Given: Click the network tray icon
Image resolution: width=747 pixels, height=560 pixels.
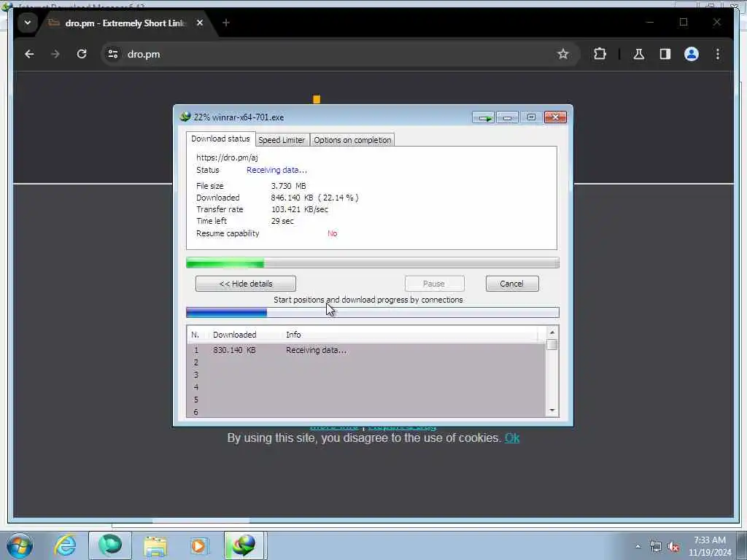Looking at the screenshot, I should (x=656, y=547).
